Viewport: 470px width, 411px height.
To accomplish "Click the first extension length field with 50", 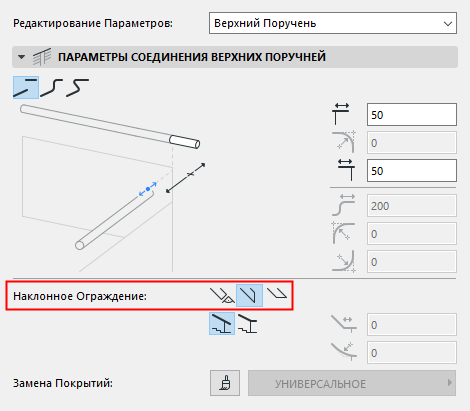I will click(412, 115).
